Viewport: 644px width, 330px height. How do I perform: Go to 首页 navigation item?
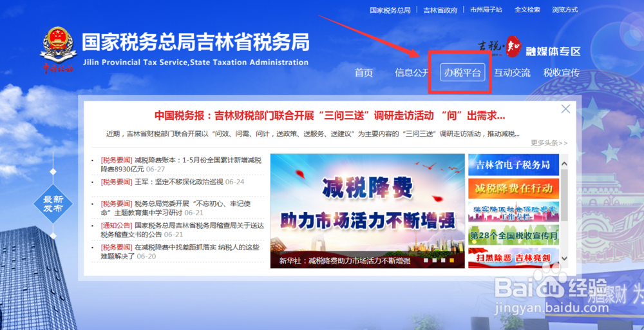click(x=363, y=73)
